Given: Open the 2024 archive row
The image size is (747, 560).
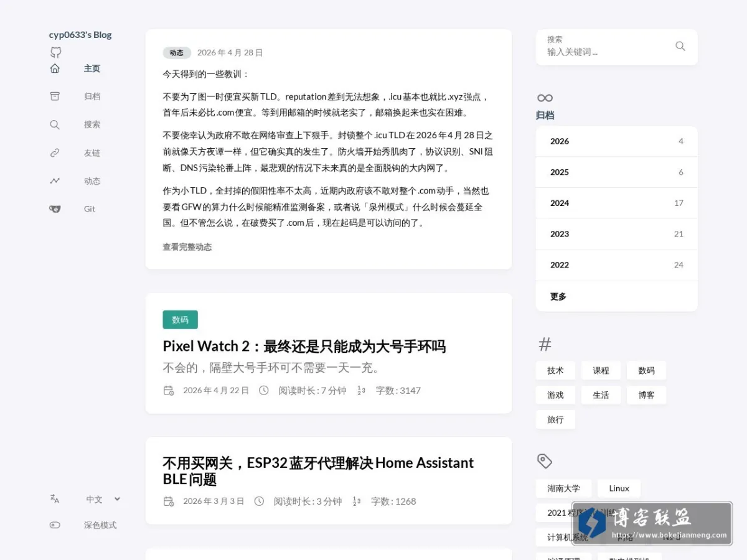Looking at the screenshot, I should coord(617,203).
